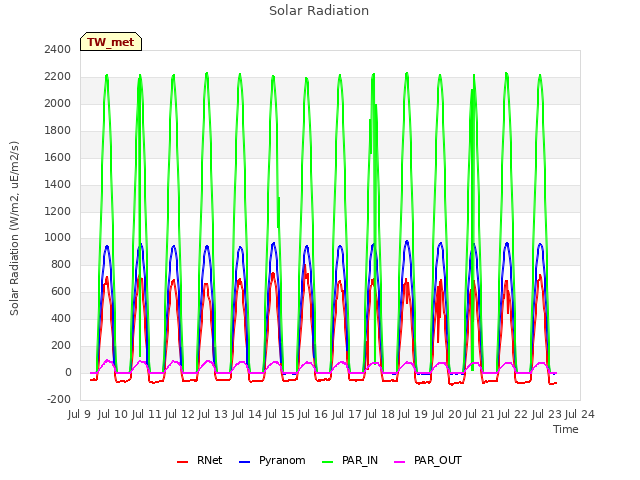Toggle the RNet legend entry

(200, 460)
